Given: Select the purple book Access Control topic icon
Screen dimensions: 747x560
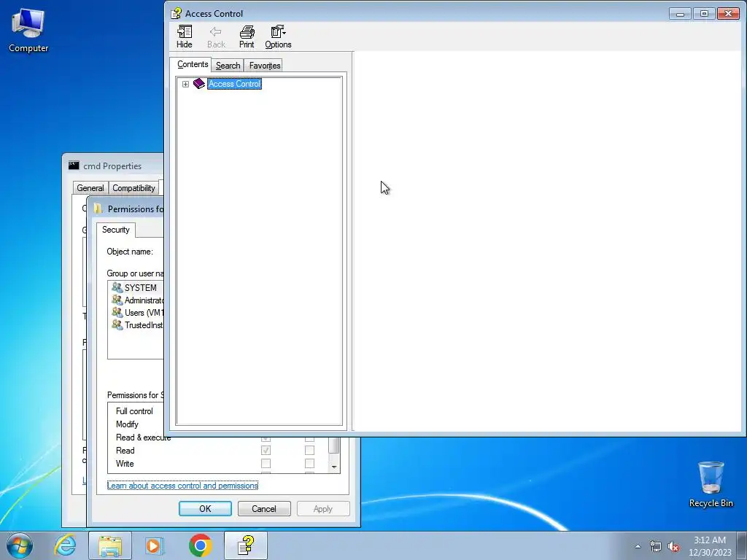Looking at the screenshot, I should 198,84.
